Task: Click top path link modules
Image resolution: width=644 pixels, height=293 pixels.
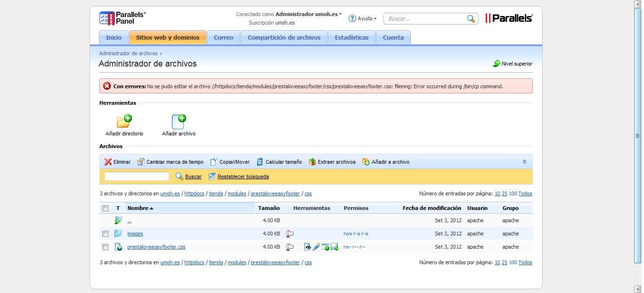Action: pos(237,193)
